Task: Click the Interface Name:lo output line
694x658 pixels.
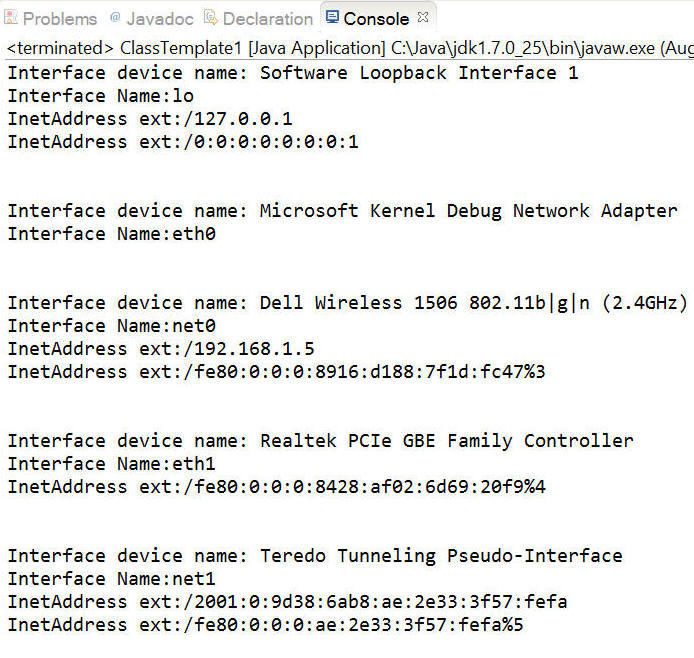Action: (x=100, y=96)
